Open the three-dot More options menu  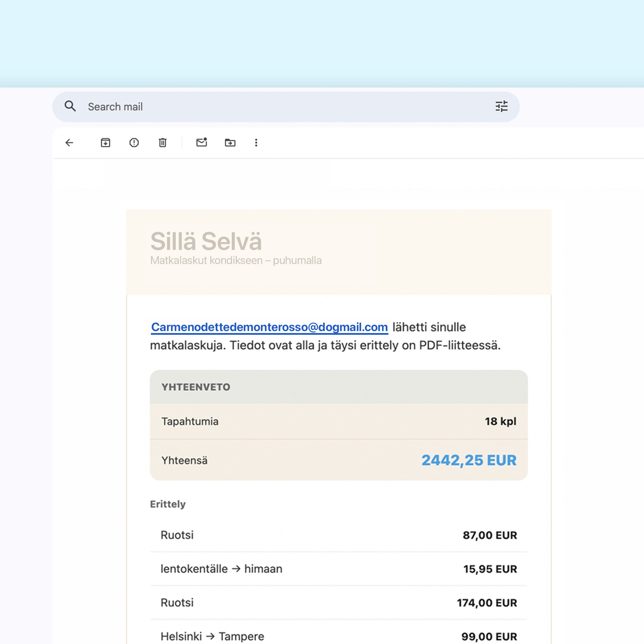tap(256, 143)
